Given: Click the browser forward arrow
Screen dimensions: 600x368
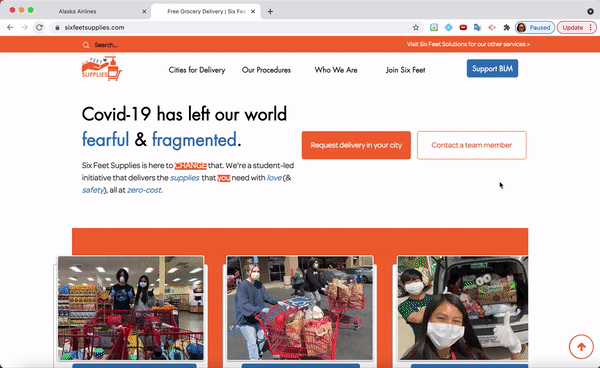Looking at the screenshot, I should click(x=24, y=28).
